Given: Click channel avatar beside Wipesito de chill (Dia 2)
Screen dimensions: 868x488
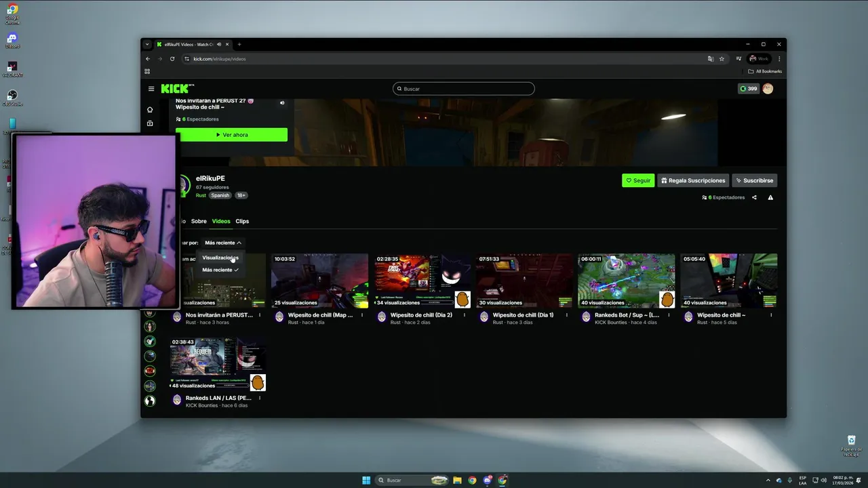Looking at the screenshot, I should [382, 317].
